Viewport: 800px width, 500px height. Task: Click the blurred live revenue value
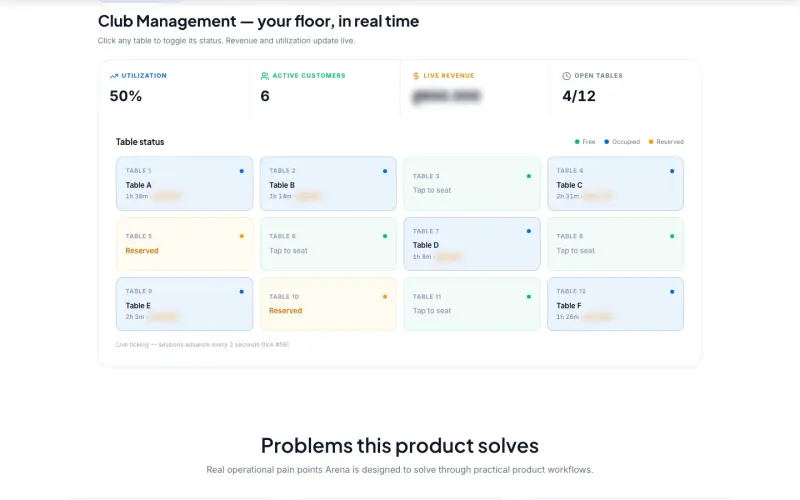click(446, 96)
